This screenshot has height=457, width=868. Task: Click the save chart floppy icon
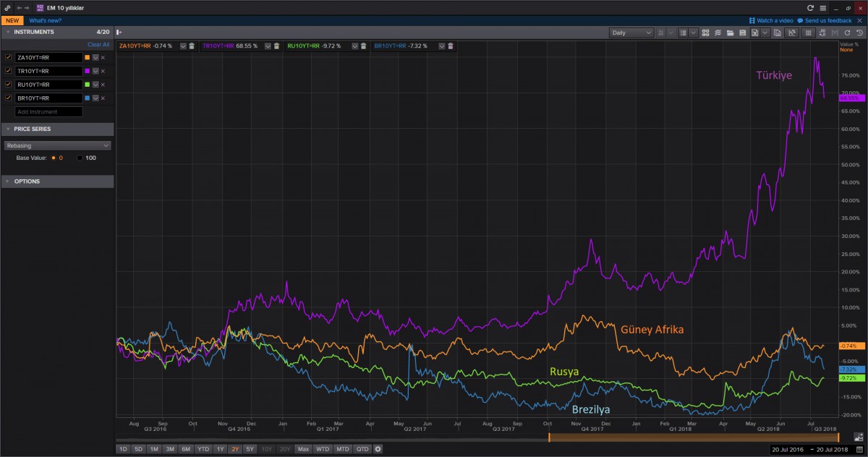coord(741,33)
